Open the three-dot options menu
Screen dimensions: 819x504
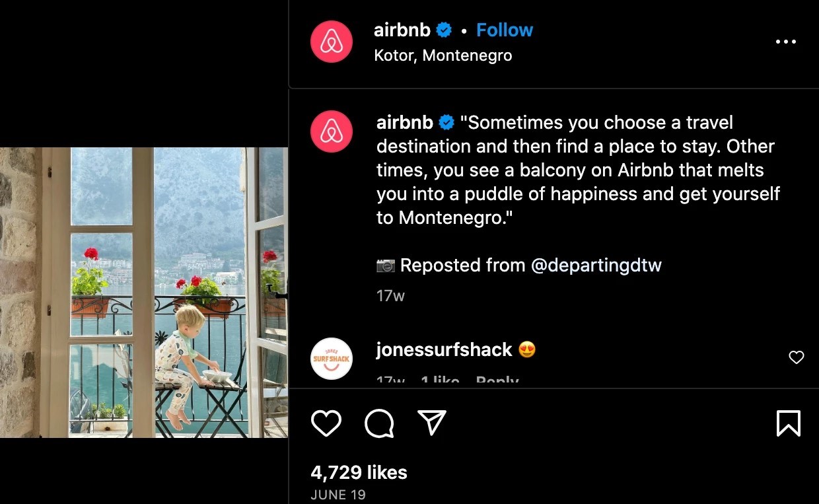tap(785, 41)
